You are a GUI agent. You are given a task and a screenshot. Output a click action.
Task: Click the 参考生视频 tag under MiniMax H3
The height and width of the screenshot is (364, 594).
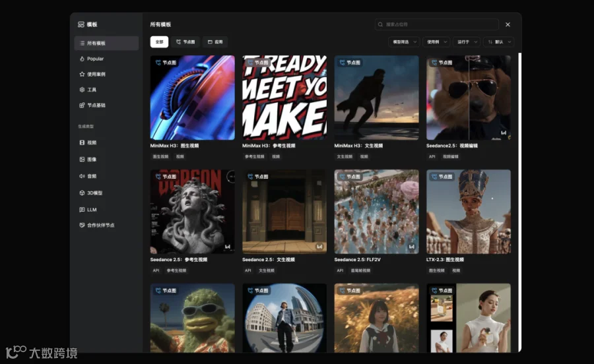point(254,157)
